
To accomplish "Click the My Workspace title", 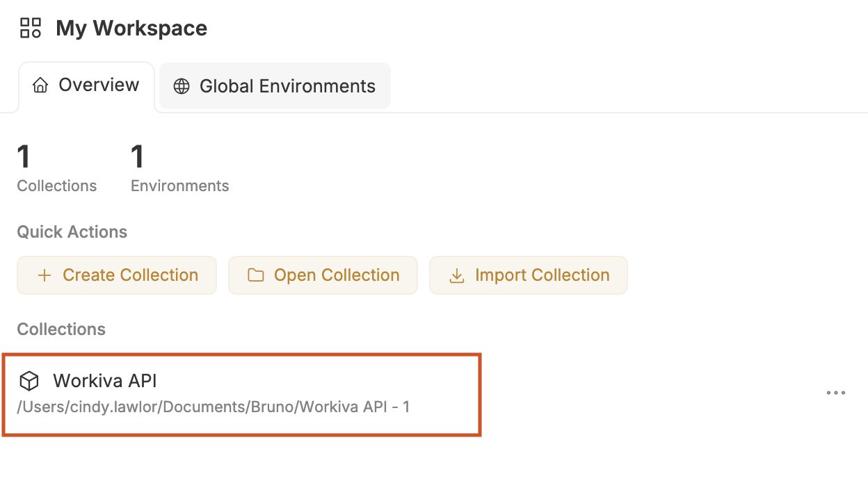I will click(x=131, y=28).
